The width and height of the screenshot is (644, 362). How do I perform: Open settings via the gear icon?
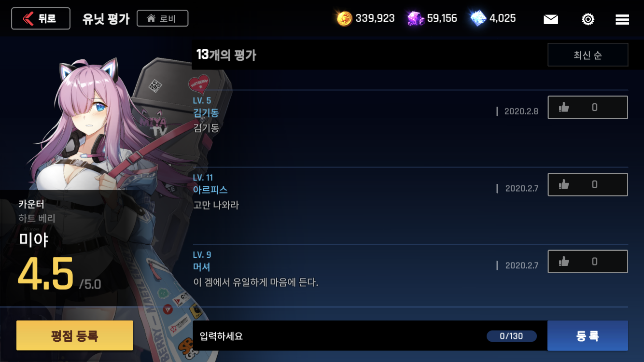588,19
